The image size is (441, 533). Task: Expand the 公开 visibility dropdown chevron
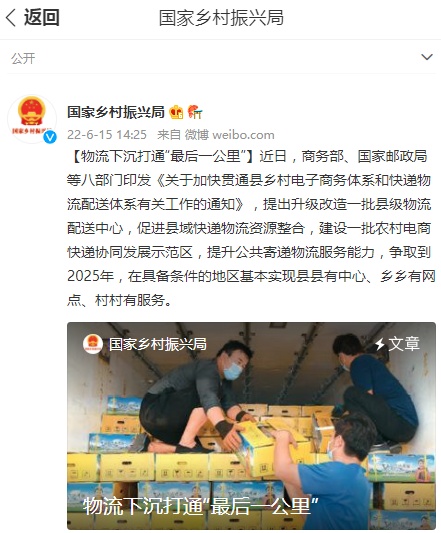427,57
